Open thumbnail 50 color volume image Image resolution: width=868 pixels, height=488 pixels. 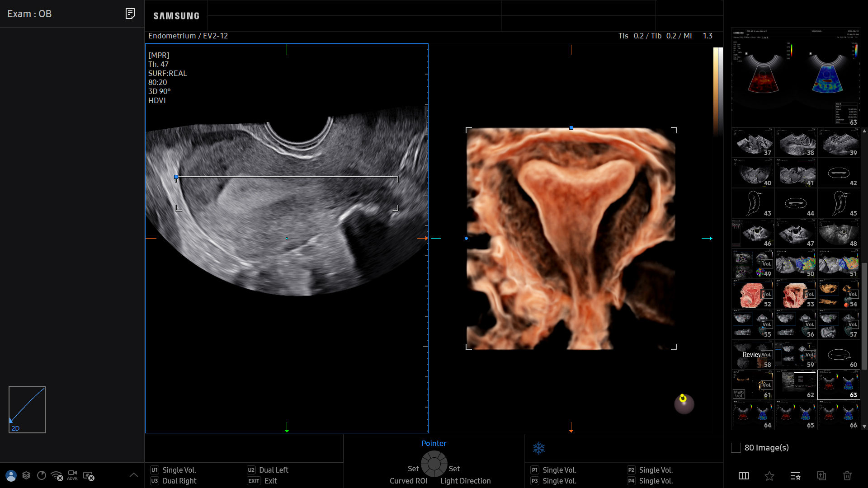point(796,264)
